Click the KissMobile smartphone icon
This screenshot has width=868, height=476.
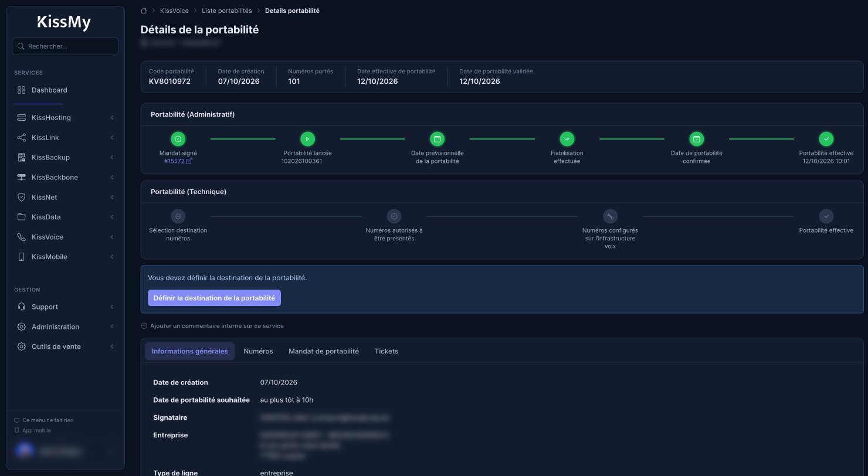(22, 257)
